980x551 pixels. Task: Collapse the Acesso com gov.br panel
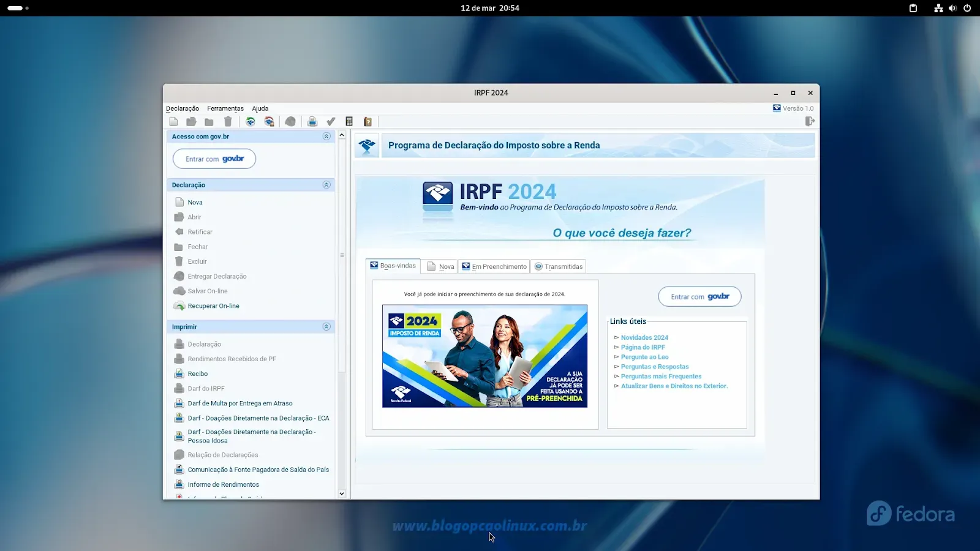326,137
